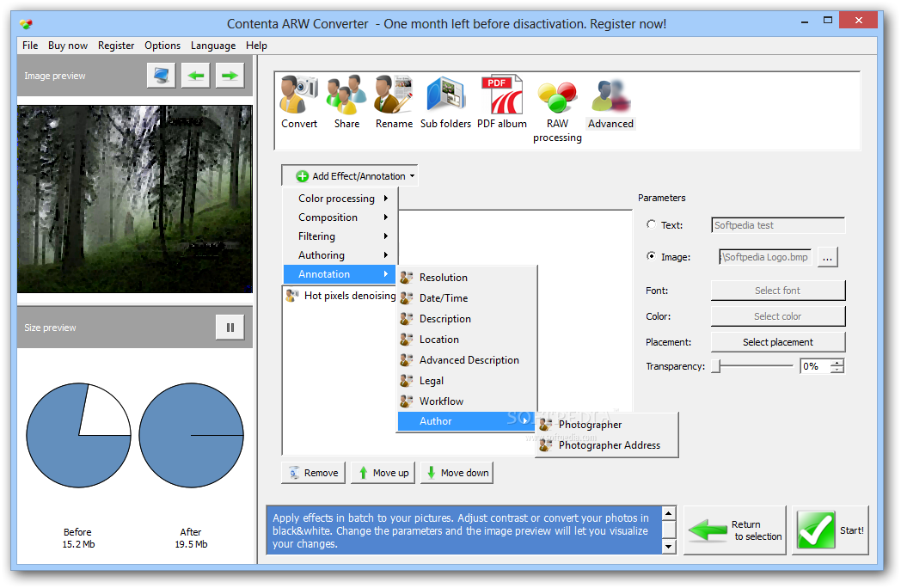
Task: Decrease transparency with spinner down arrow
Action: point(838,370)
